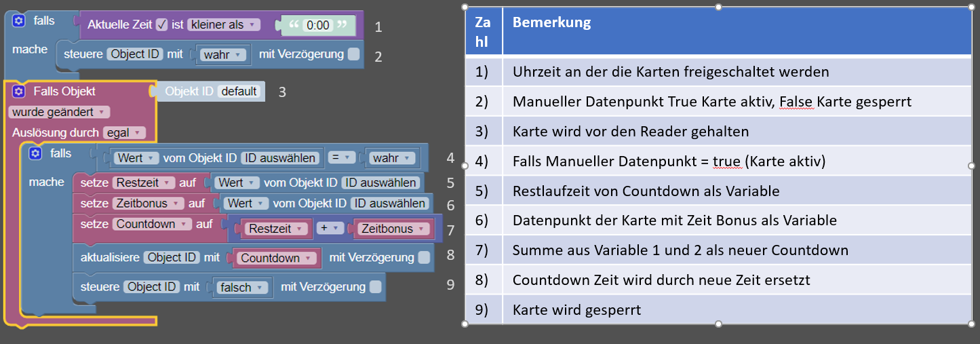Click the Karte wird gesperrt table row
The image size is (980, 344).
click(x=718, y=309)
